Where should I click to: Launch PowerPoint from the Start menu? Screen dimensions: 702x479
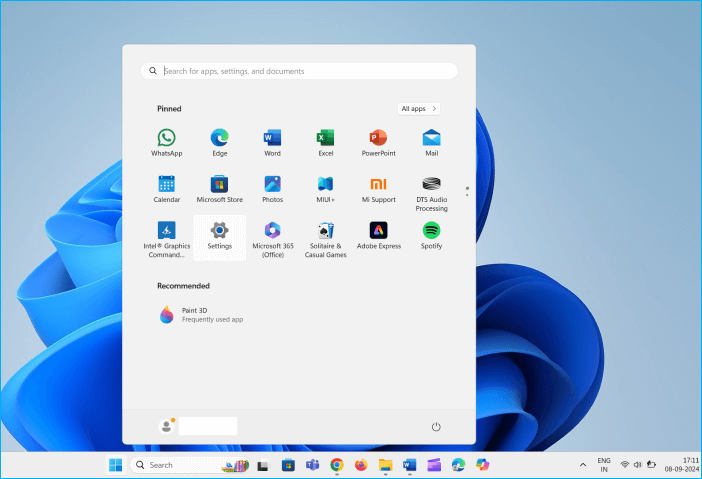(x=378, y=142)
